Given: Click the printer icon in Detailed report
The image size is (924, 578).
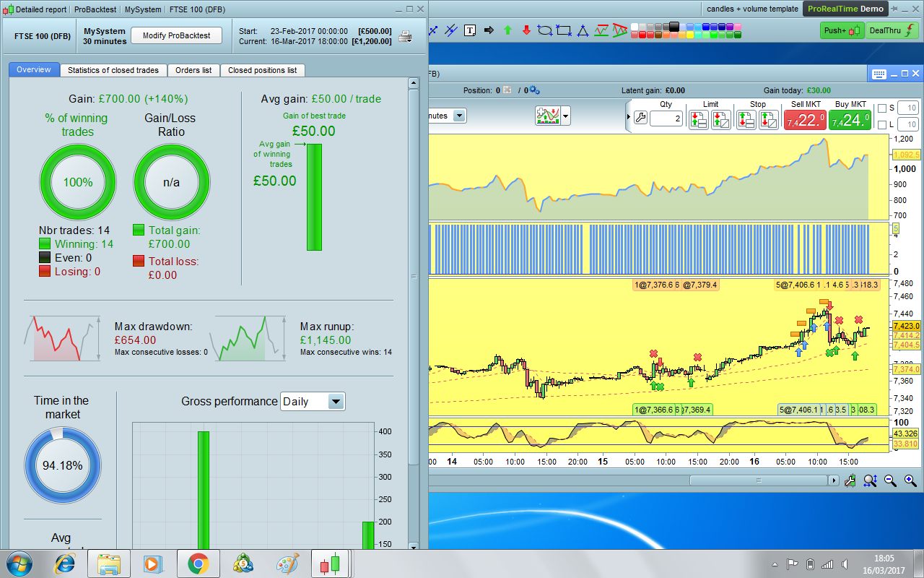Looking at the screenshot, I should pos(406,36).
